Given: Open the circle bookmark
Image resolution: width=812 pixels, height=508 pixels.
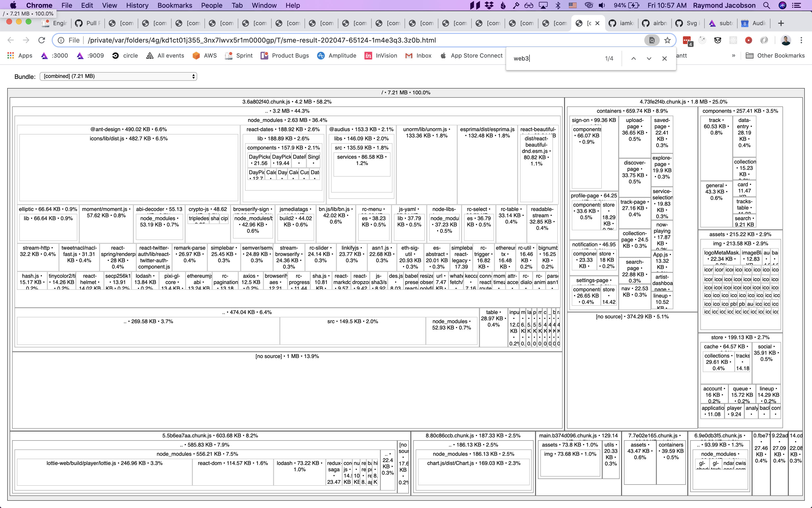Looking at the screenshot, I should pos(125,55).
